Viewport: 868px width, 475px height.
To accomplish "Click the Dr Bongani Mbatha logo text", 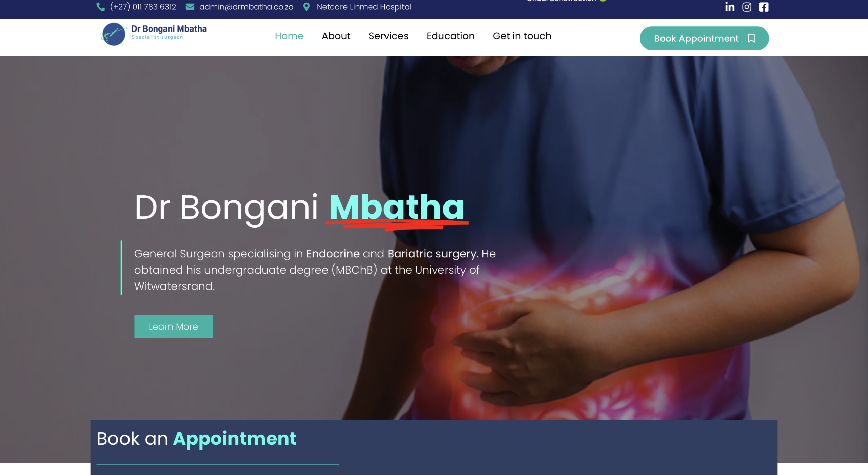I will tap(169, 32).
